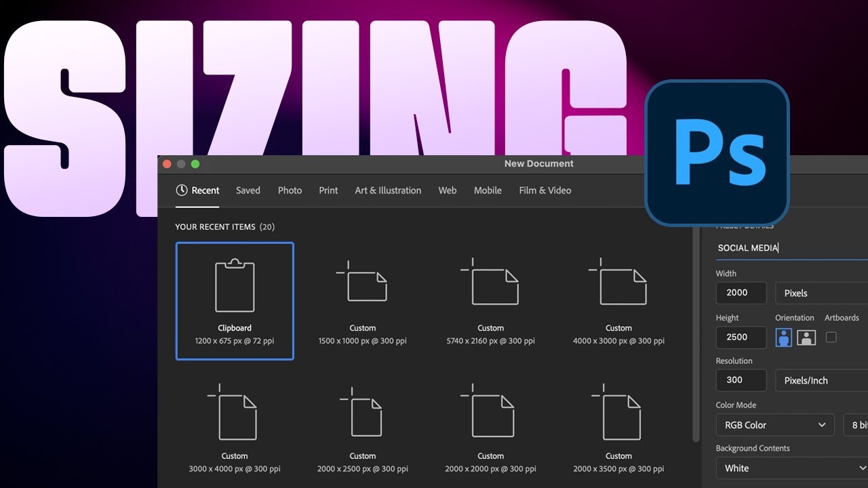Switch to the Mobile tab
The image size is (868, 488).
(x=488, y=190)
